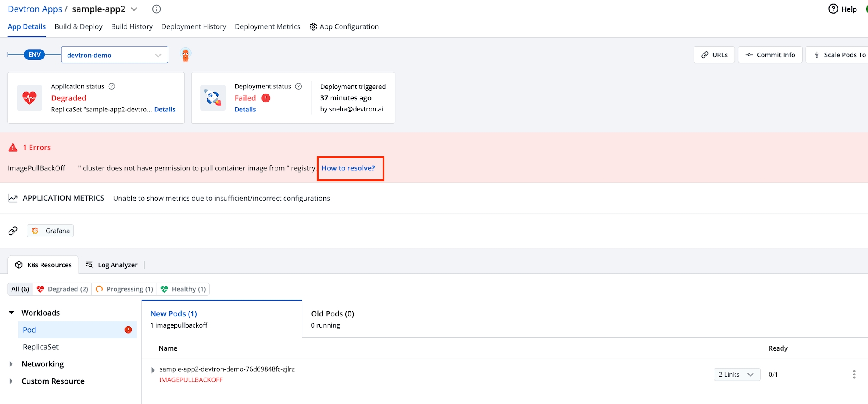Click the Ready column header

(x=778, y=348)
